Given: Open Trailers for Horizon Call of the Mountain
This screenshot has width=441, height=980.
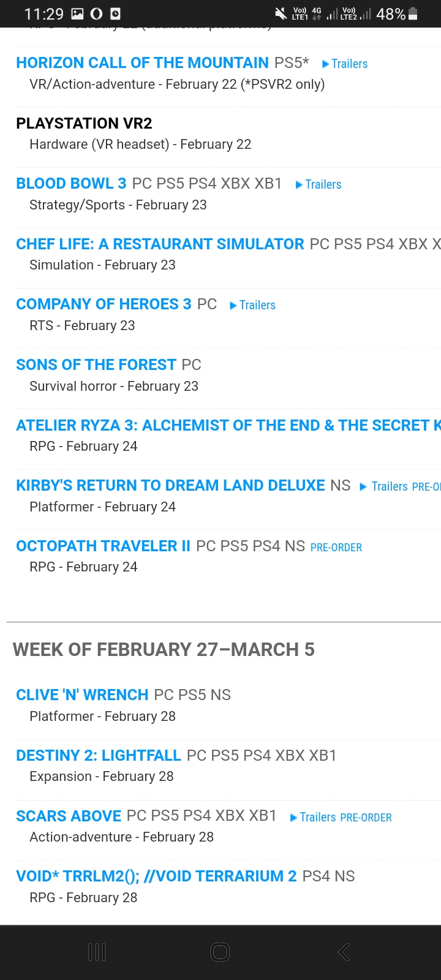Looking at the screenshot, I should [345, 64].
